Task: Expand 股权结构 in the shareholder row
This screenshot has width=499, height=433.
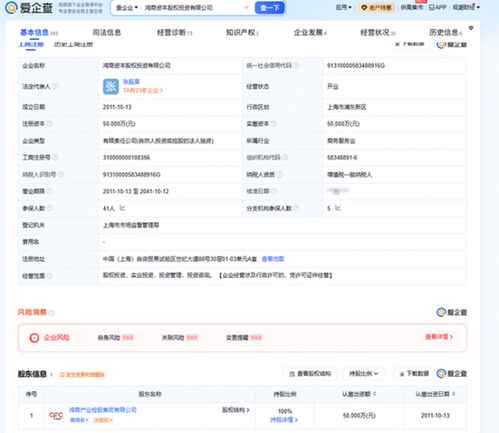Action: (236, 410)
